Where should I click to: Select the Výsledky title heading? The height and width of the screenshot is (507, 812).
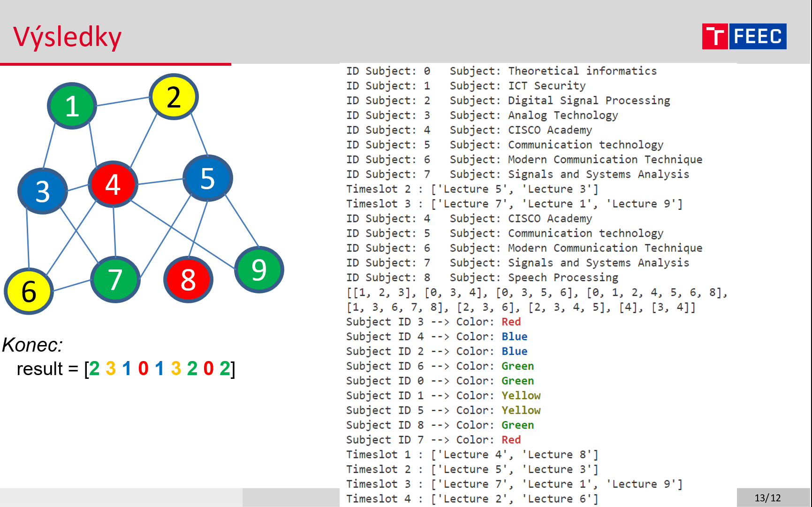coord(67,35)
